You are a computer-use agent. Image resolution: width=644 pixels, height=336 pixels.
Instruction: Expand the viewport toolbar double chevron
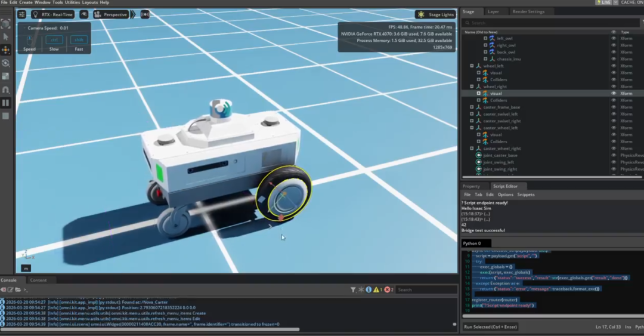(133, 14)
